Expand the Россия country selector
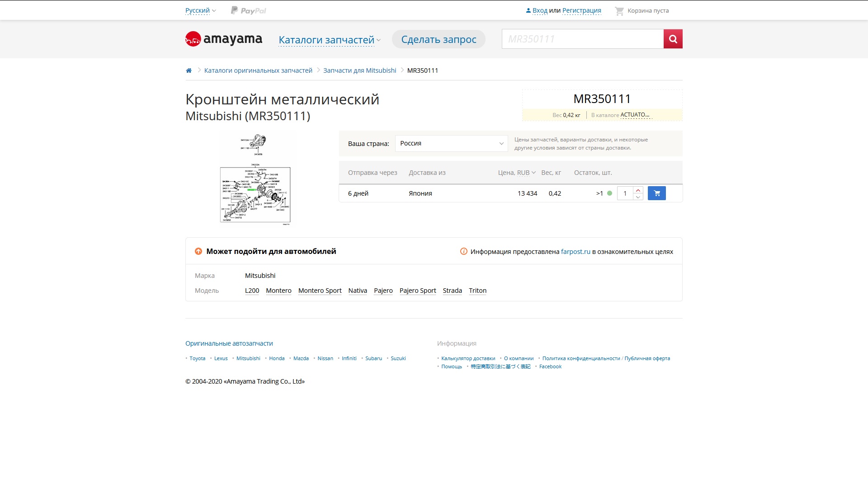 tap(451, 144)
